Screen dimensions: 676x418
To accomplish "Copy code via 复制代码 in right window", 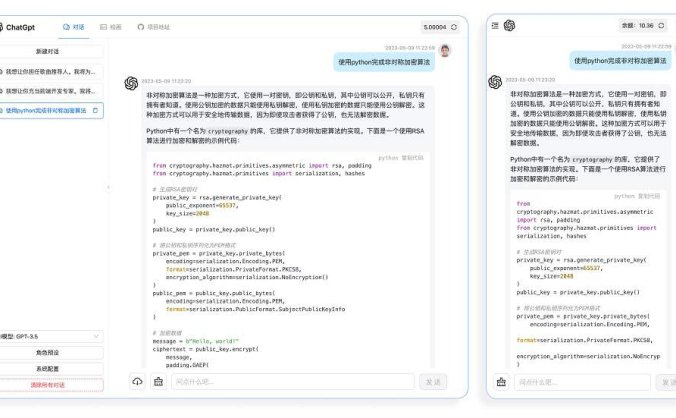I will click(x=649, y=197).
